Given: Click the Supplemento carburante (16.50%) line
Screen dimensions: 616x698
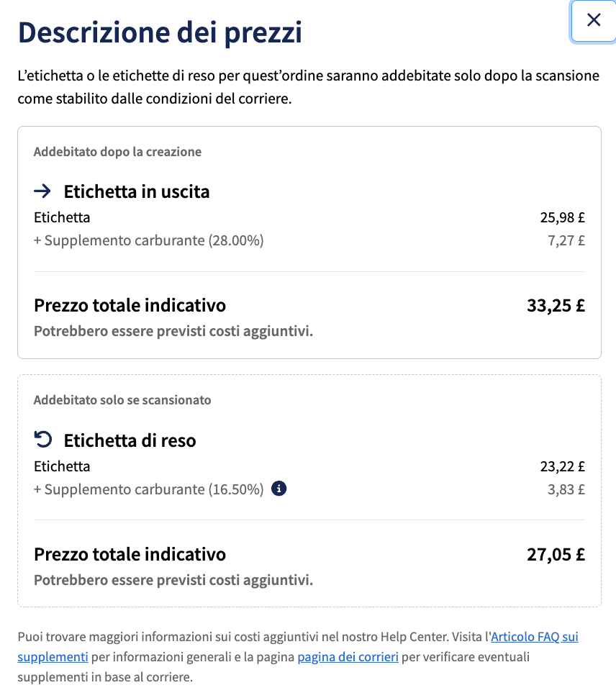Looking at the screenshot, I should pos(149,489).
